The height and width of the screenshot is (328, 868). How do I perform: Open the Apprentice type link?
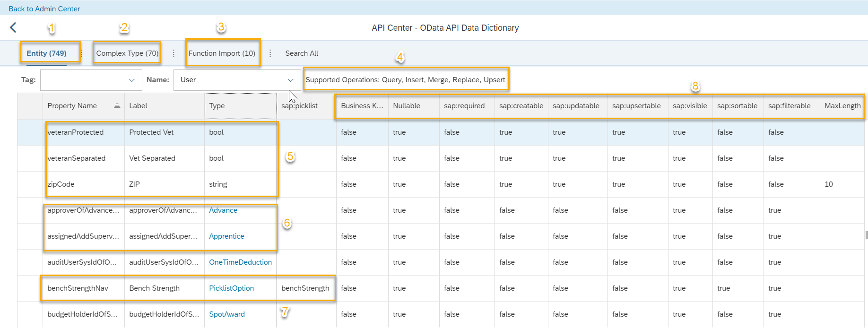click(226, 236)
